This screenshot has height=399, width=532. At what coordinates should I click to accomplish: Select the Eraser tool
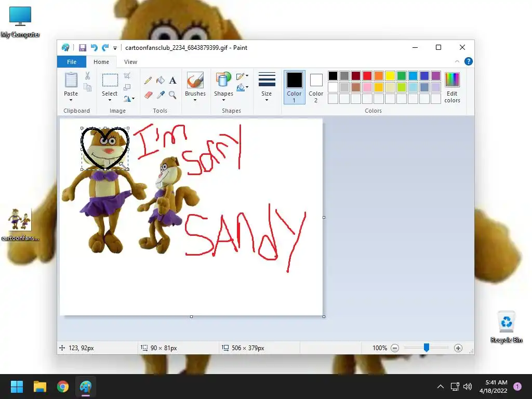click(x=148, y=95)
